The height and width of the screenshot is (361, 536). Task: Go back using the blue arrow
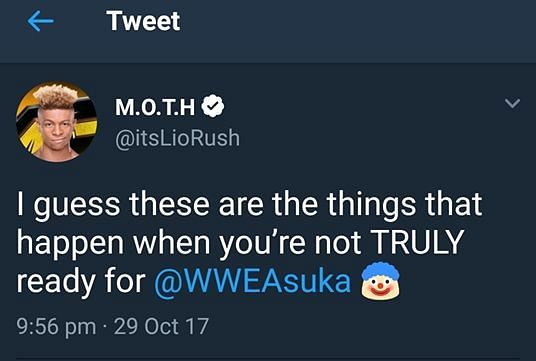pos(40,21)
